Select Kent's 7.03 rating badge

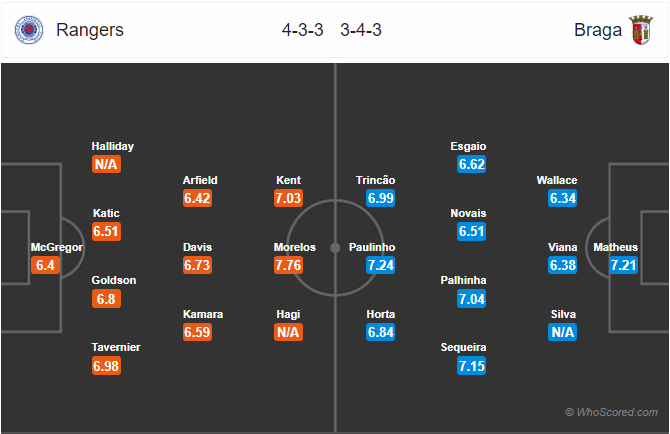click(x=288, y=198)
